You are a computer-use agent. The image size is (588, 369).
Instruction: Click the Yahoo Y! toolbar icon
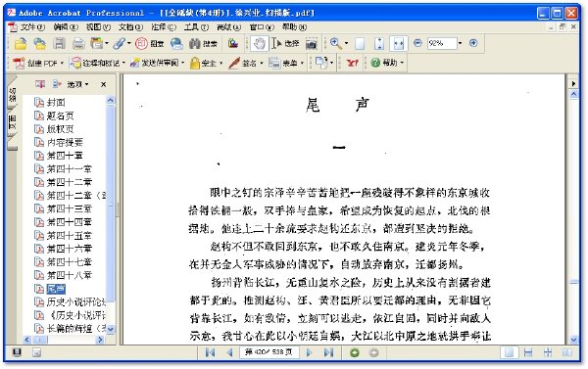(x=352, y=63)
